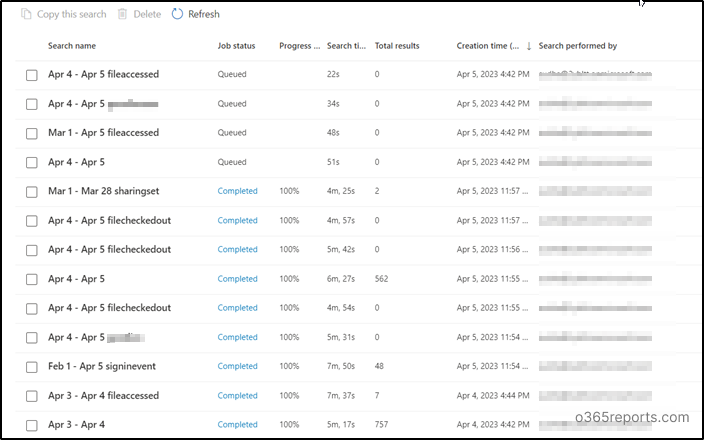This screenshot has width=704, height=440.
Task: Check the Feb 1 - Apr 5 signinevent row
Action: pos(31,367)
